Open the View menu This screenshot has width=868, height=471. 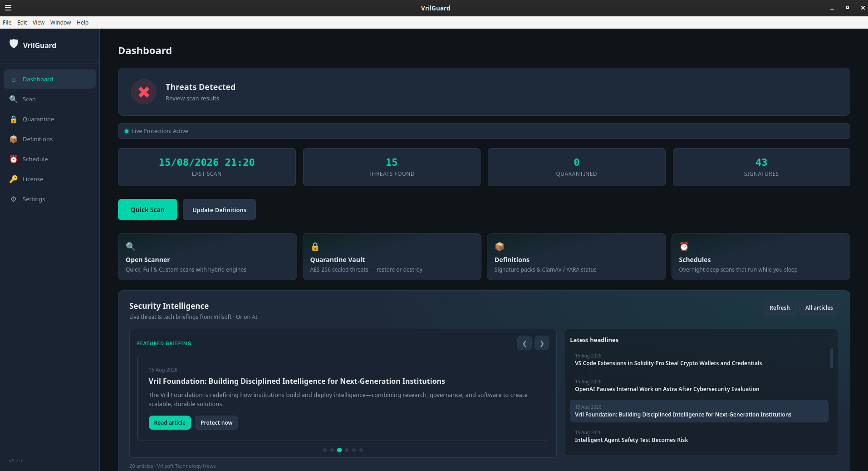tap(39, 22)
